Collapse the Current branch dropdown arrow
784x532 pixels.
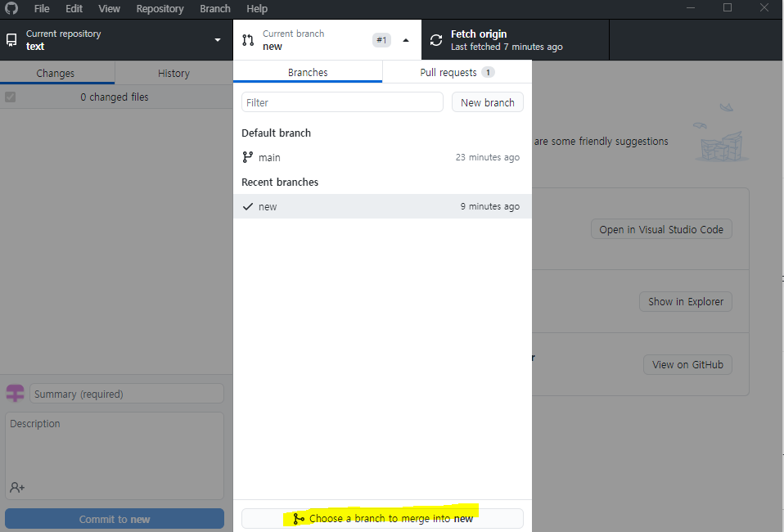[406, 40]
